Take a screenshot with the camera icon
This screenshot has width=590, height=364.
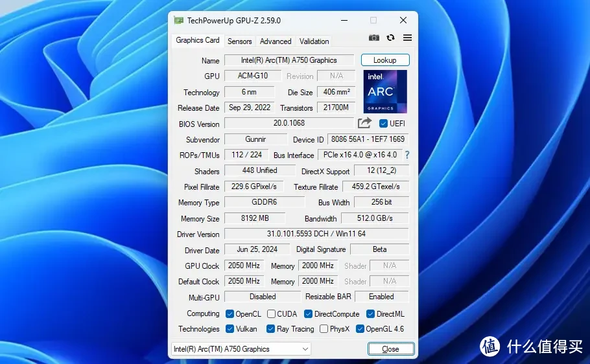373,38
